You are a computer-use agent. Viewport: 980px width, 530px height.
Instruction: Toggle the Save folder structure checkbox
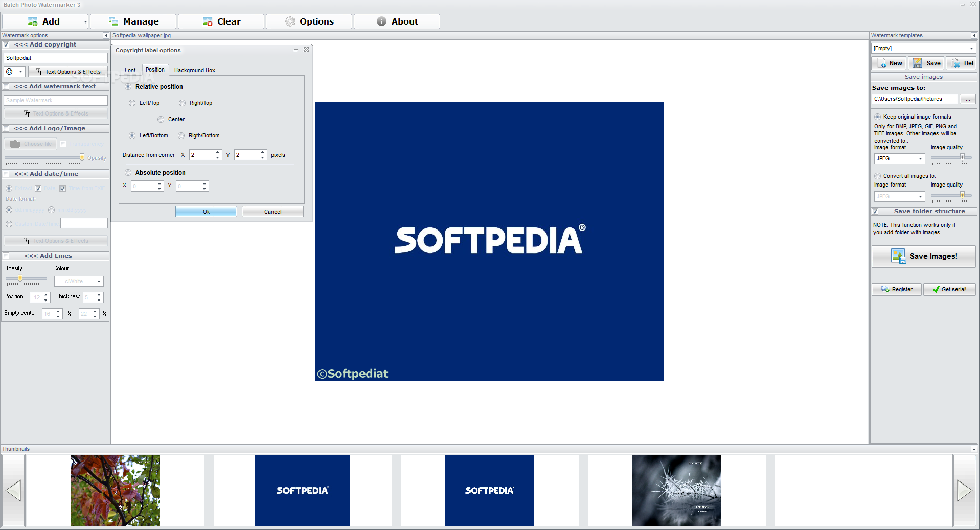(875, 212)
